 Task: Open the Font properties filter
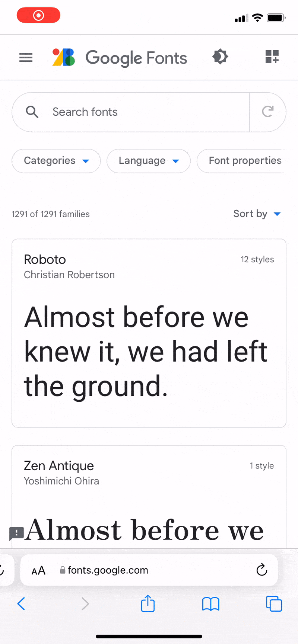coord(246,161)
